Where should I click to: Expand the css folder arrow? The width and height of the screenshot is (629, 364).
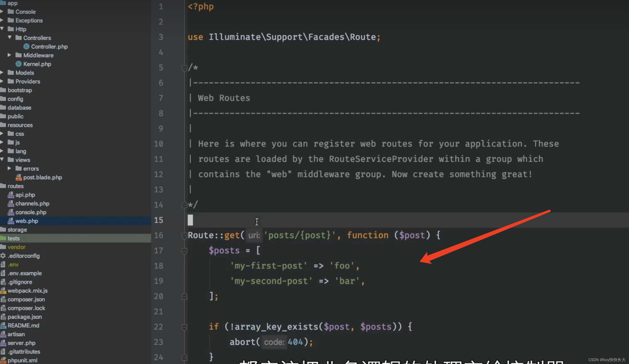point(2,134)
